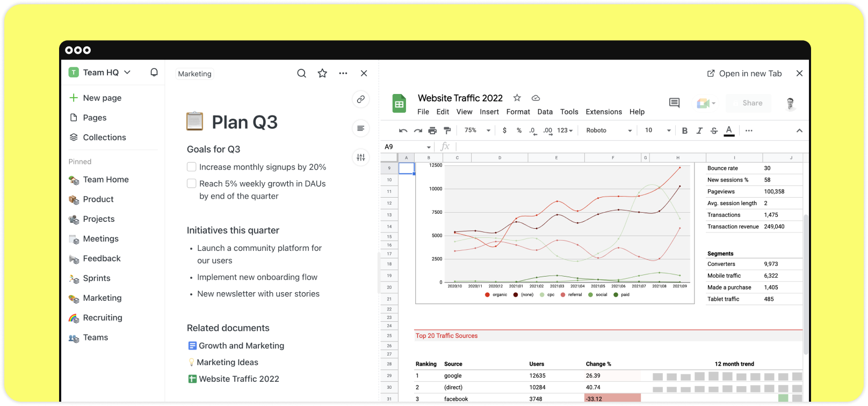Apply bold formatting in Sheets toolbar
This screenshot has width=868, height=406.
pos(684,130)
